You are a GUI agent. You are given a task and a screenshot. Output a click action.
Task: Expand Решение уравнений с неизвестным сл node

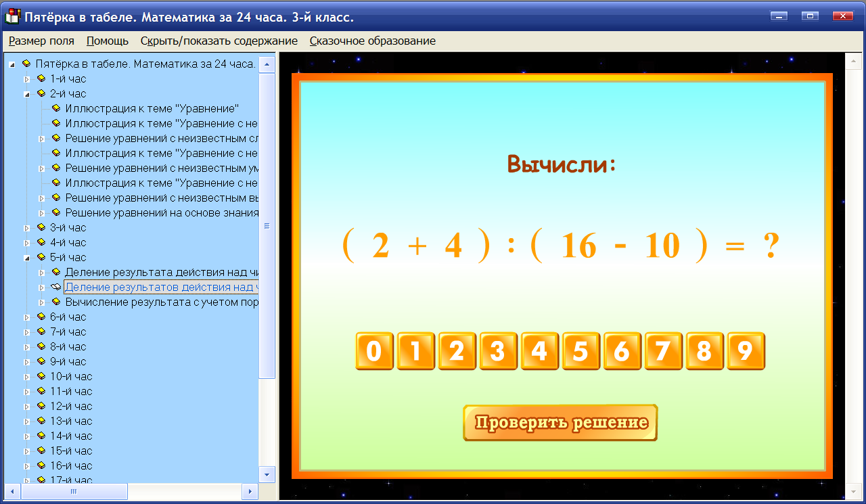pyautogui.click(x=42, y=139)
